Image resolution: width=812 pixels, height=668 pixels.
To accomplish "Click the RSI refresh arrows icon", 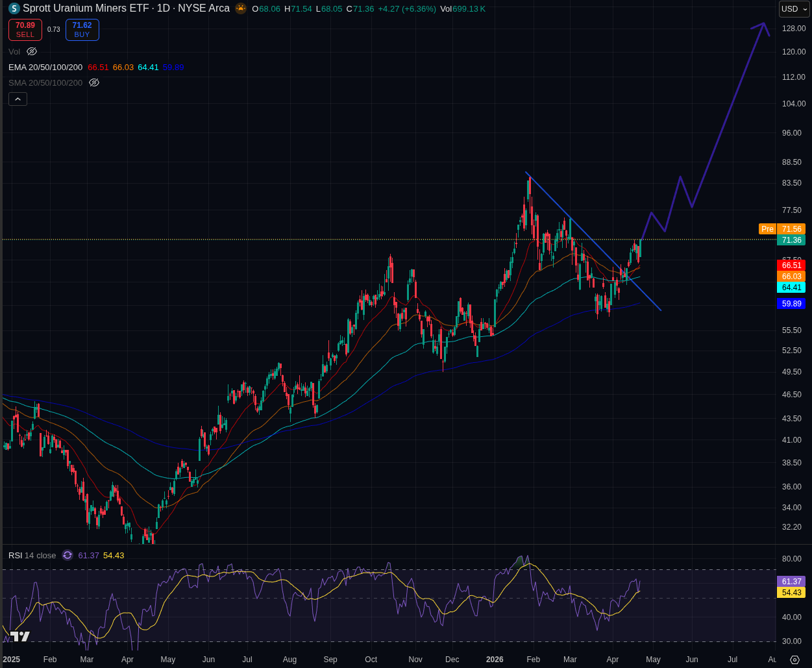I will click(x=68, y=555).
